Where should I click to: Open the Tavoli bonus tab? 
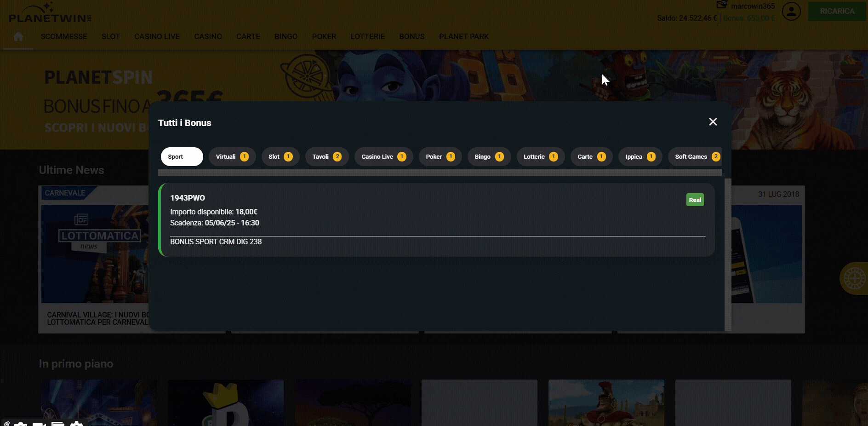[327, 156]
